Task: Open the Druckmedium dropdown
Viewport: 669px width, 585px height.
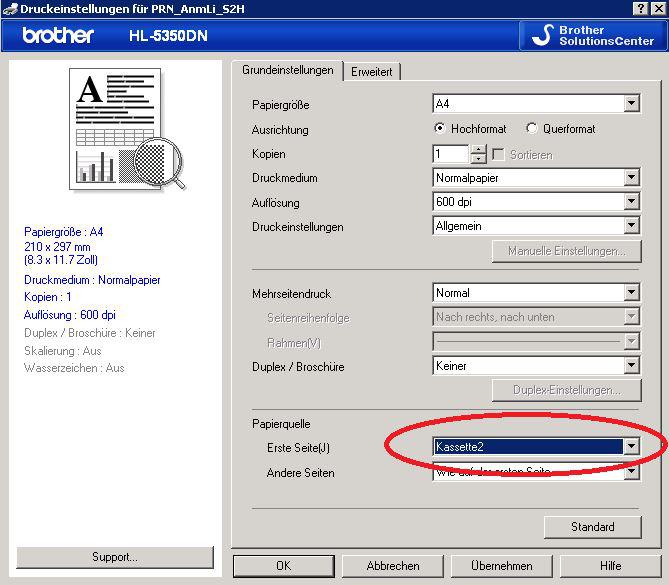Action: (x=536, y=178)
